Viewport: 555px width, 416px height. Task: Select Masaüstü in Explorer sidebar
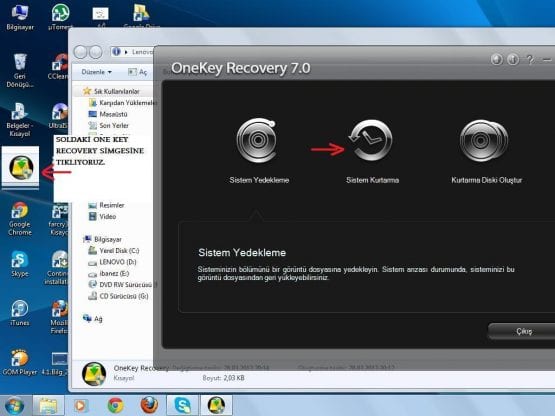108,114
